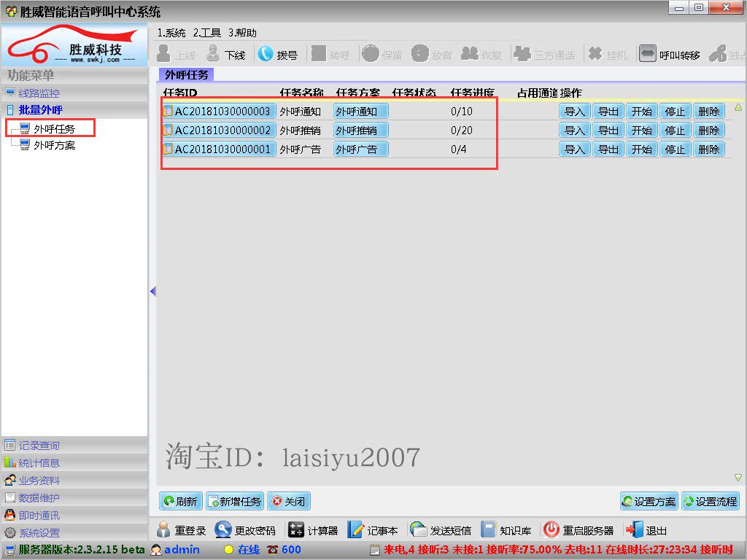The image size is (747, 560).
Task: Expand the 统计信息 menu section
Action: (x=39, y=463)
